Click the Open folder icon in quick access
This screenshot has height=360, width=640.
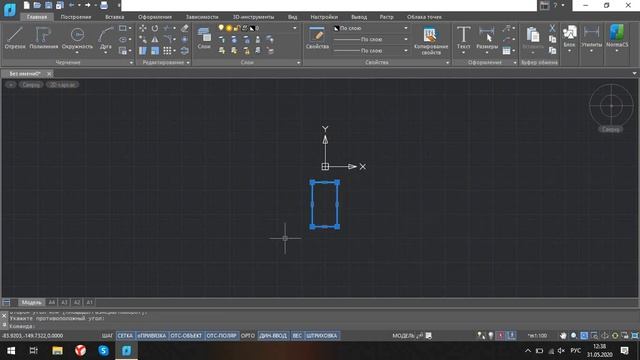click(x=37, y=5)
